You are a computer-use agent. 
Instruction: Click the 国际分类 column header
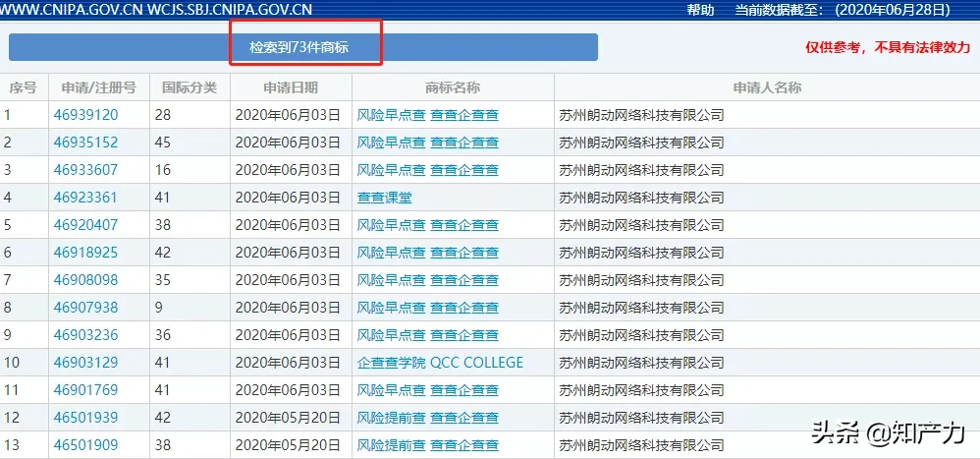(190, 87)
